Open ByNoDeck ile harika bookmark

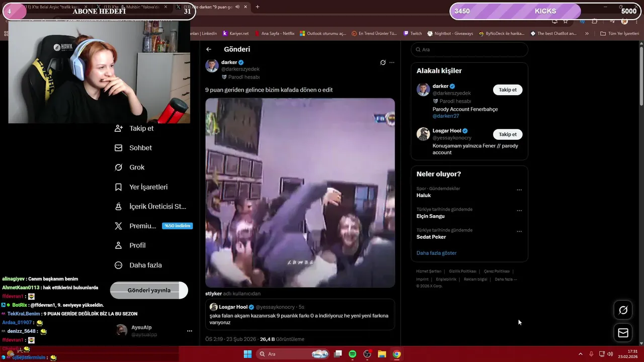[502, 34]
